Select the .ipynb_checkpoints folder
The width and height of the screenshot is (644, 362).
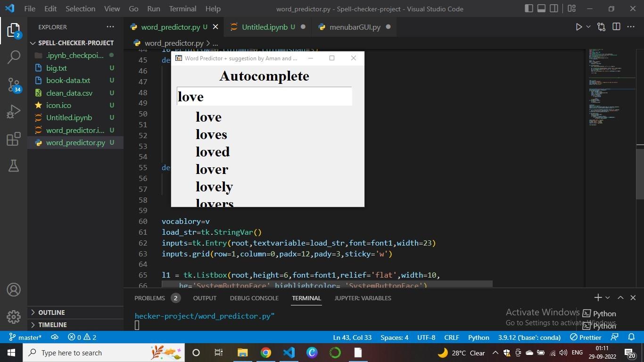(75, 56)
